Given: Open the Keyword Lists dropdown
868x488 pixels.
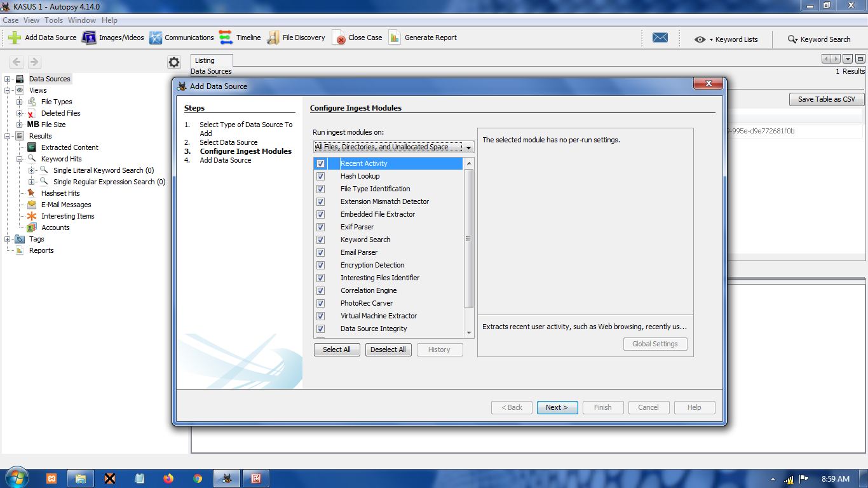Looking at the screenshot, I should [726, 39].
